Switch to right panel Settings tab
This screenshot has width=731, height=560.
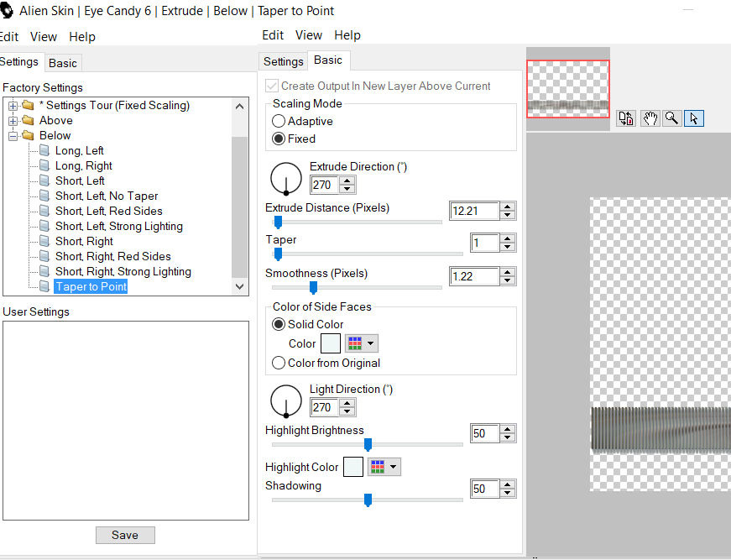(x=284, y=61)
